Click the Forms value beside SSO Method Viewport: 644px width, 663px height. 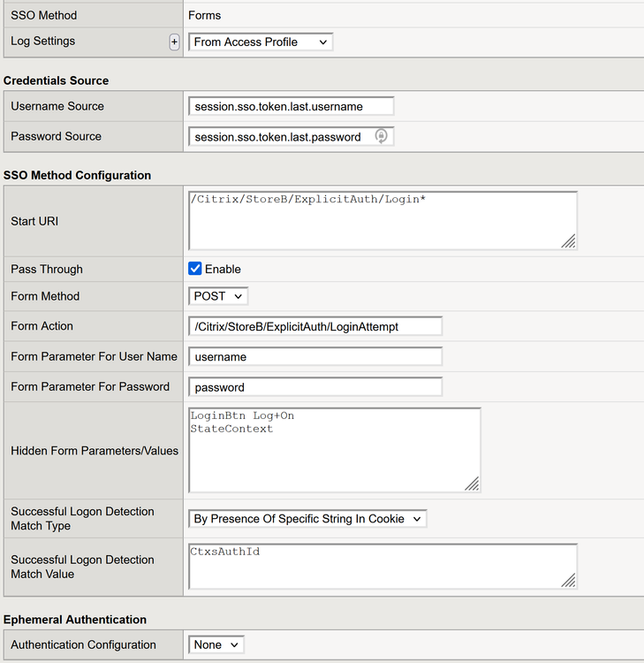pos(205,15)
